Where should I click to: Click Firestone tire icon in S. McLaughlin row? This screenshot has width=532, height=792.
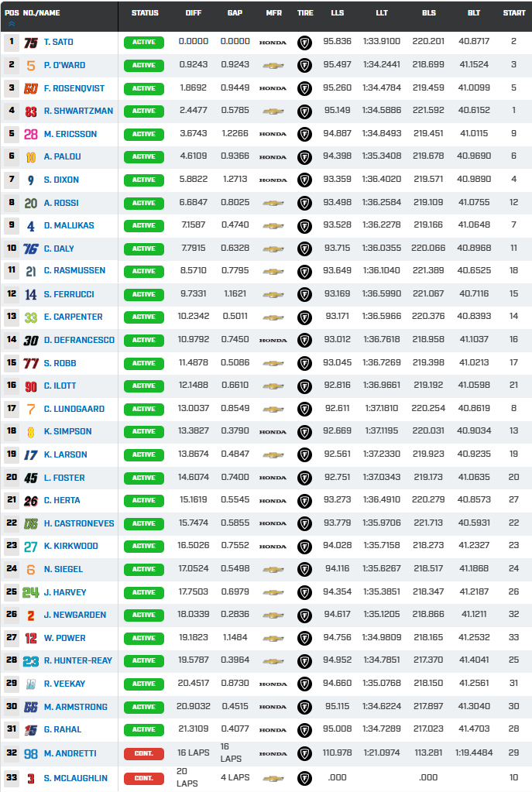tap(304, 778)
